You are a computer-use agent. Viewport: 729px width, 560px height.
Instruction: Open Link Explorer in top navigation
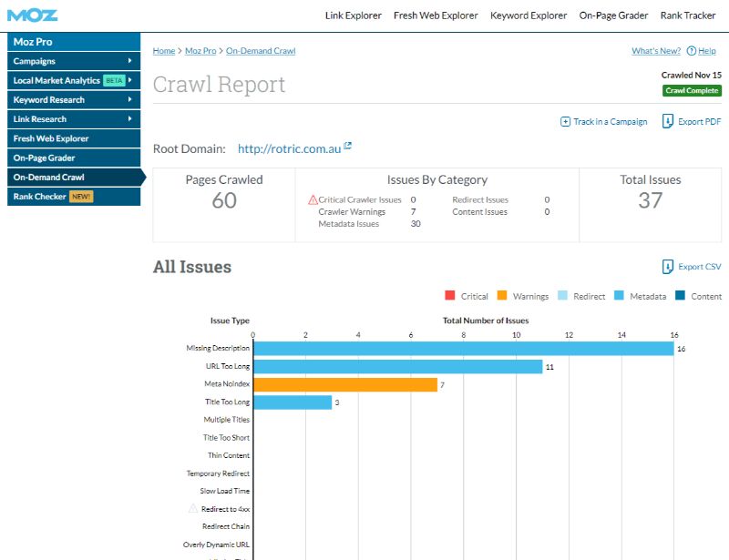tap(354, 15)
